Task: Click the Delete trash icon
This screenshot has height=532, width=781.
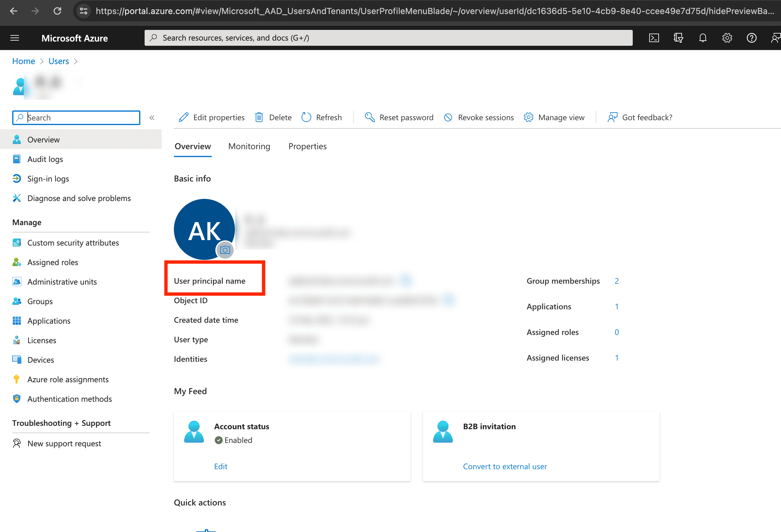Action: click(259, 117)
